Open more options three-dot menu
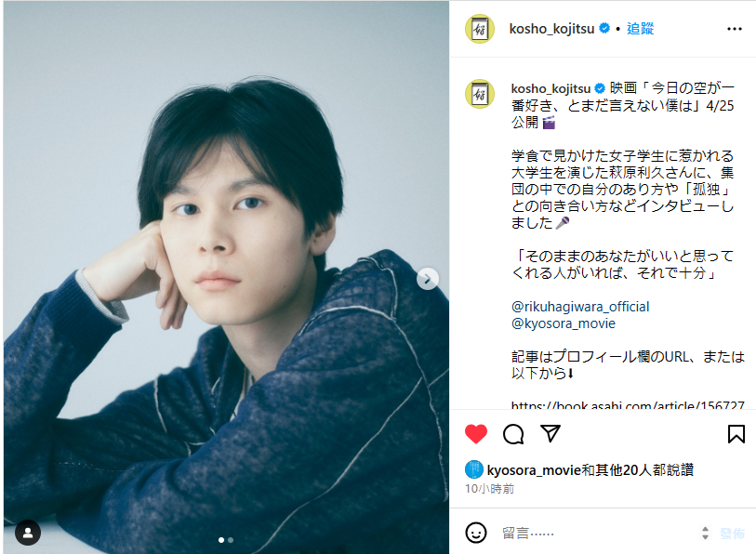The height and width of the screenshot is (554, 756). [x=735, y=29]
